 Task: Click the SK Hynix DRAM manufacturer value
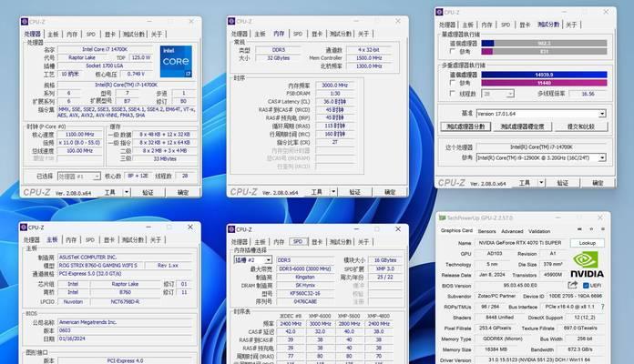pos(305,285)
